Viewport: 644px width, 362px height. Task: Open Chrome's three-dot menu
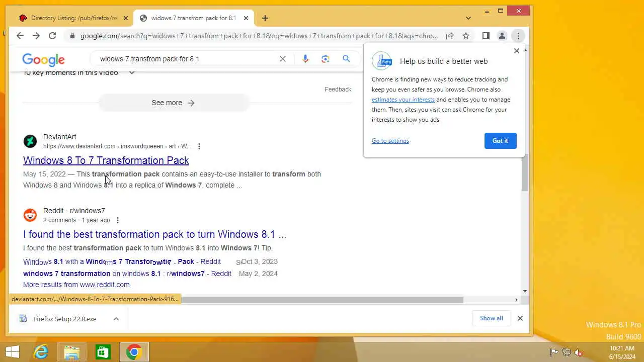pyautogui.click(x=518, y=36)
